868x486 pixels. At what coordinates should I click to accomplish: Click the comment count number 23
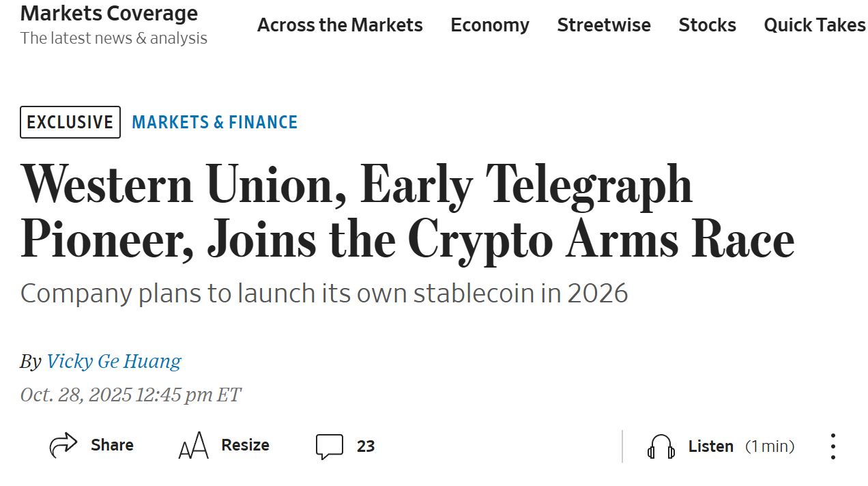[x=366, y=446]
